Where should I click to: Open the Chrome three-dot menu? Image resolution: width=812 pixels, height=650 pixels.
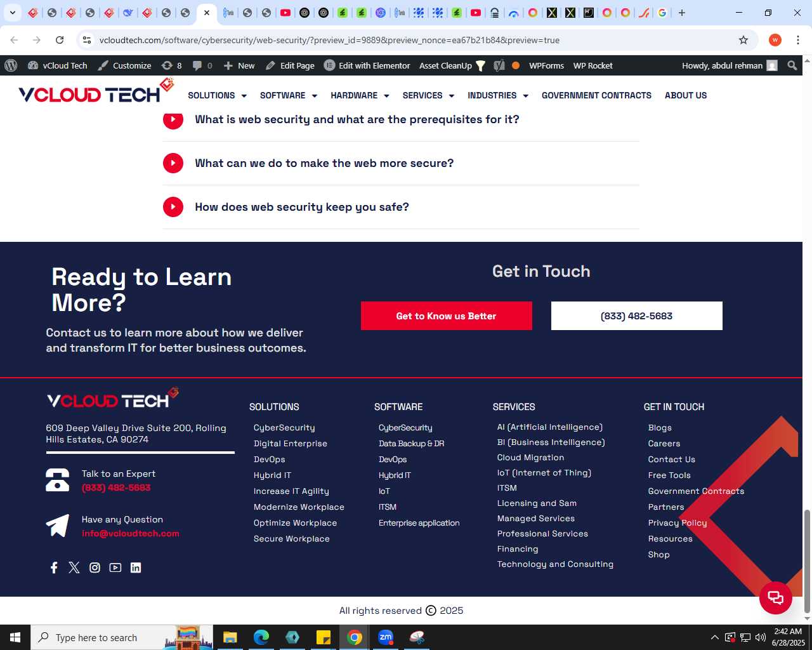coord(798,40)
